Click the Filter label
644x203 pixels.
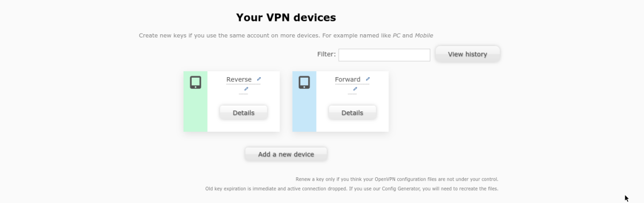click(x=326, y=54)
